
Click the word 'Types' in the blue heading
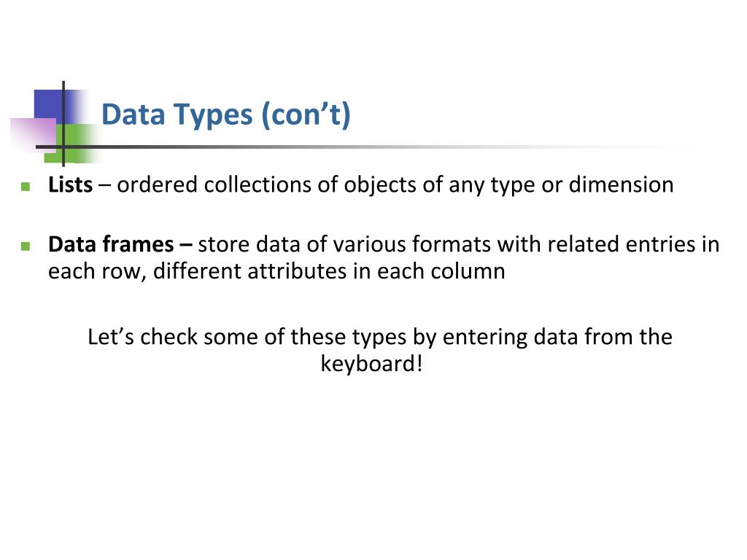212,116
